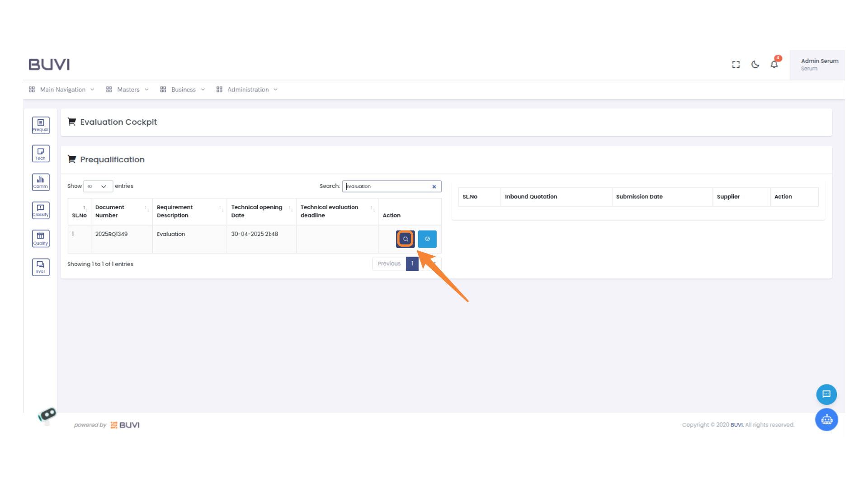Open the Classify sidebar icon

[40, 210]
